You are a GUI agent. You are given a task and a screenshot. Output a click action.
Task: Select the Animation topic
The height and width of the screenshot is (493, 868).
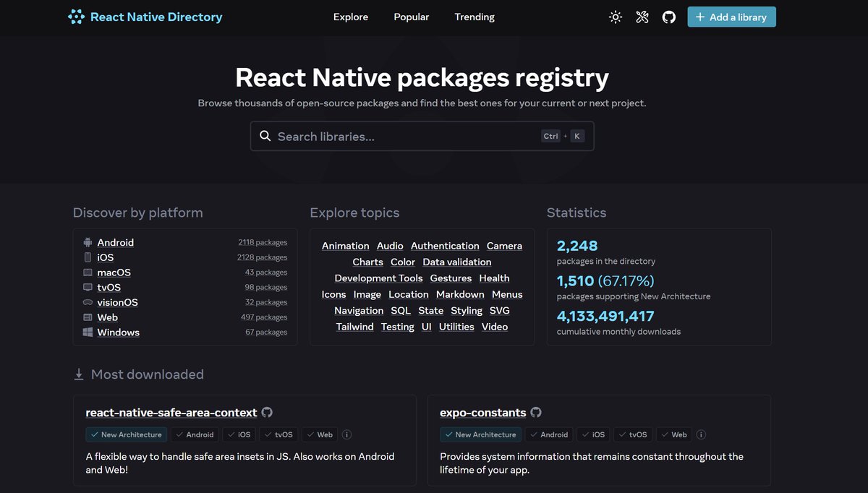pyautogui.click(x=346, y=246)
